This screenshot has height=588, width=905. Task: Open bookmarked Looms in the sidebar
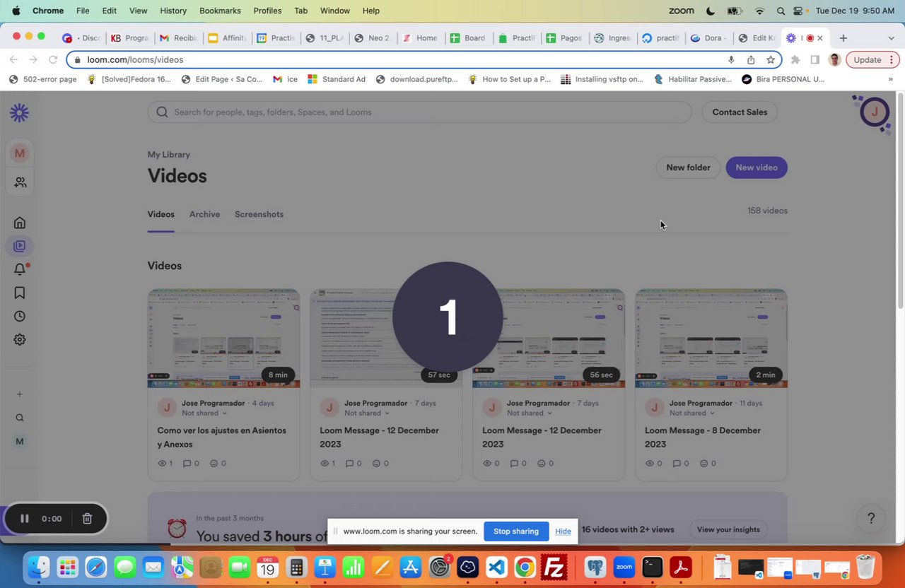pyautogui.click(x=20, y=293)
